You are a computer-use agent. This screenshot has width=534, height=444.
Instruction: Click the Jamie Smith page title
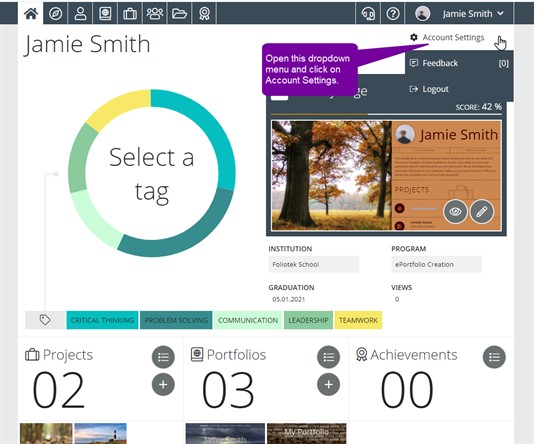click(87, 45)
